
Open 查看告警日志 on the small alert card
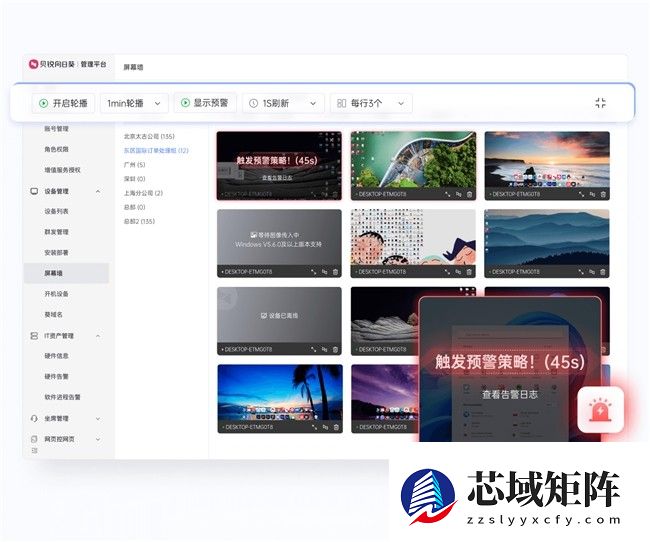pyautogui.click(x=277, y=177)
